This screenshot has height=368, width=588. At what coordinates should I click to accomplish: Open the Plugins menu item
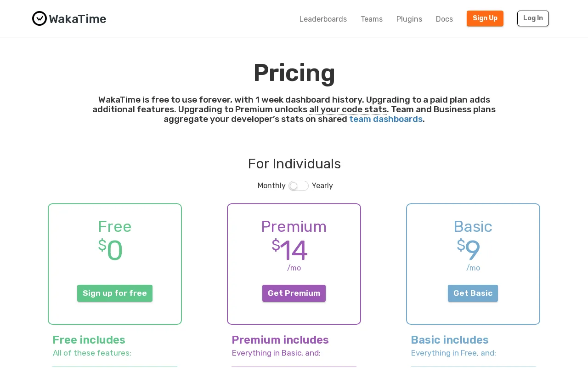(409, 19)
